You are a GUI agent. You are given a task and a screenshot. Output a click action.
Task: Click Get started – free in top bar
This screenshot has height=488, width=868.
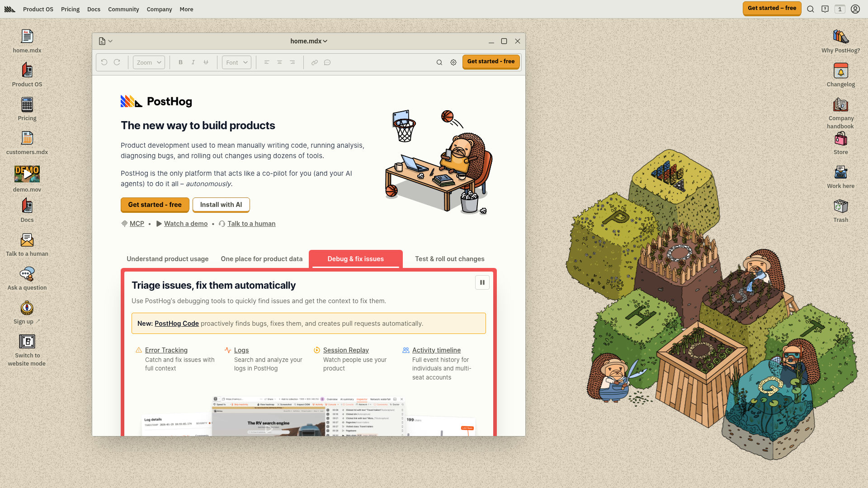772,8
